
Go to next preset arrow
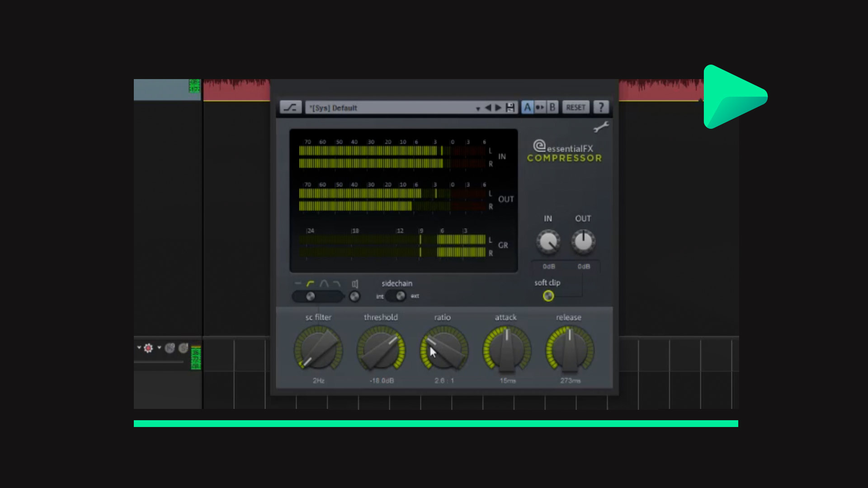(x=498, y=108)
